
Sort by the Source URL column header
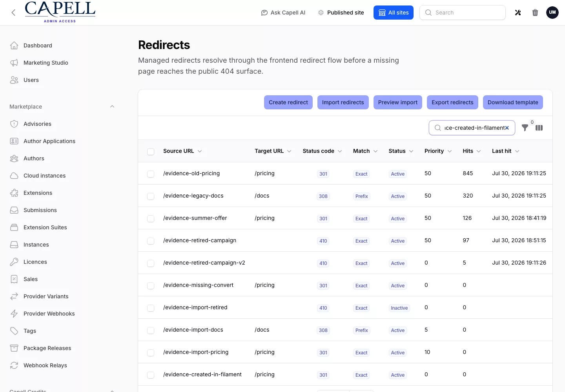182,151
